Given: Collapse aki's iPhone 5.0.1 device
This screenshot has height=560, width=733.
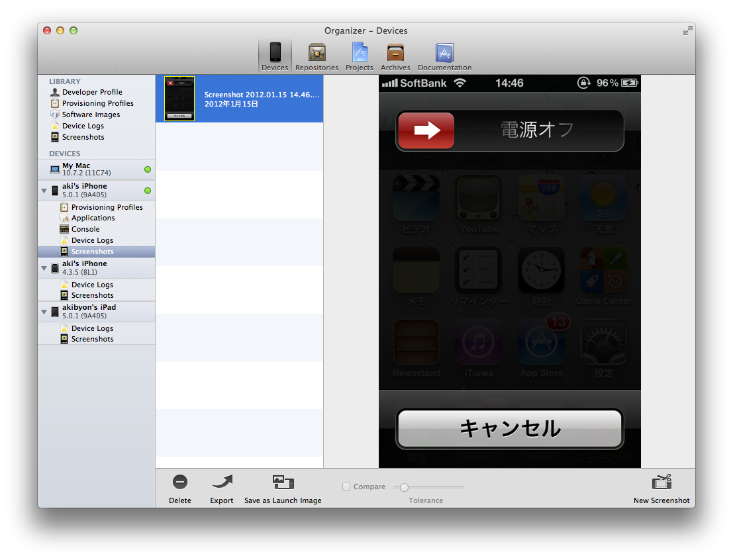Looking at the screenshot, I should [x=44, y=191].
